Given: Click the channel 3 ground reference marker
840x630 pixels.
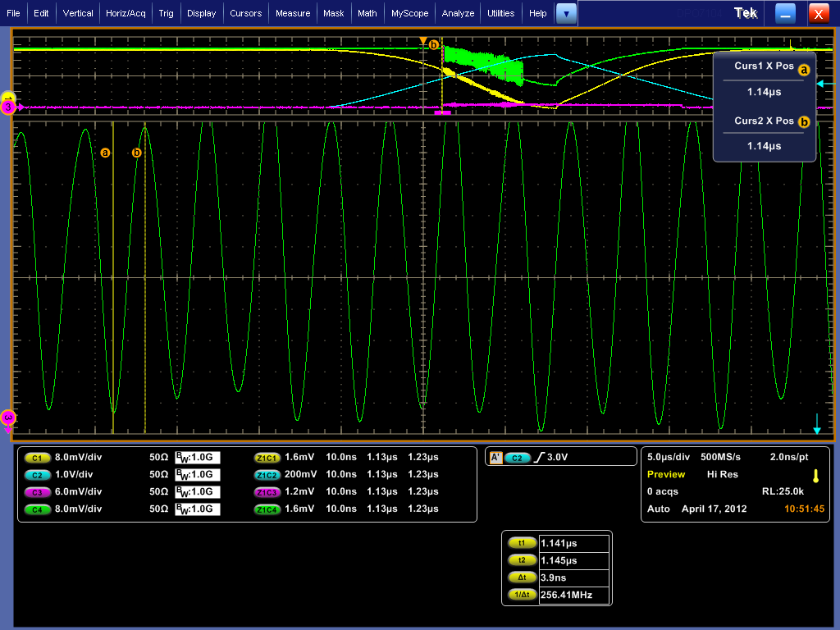Looking at the screenshot, I should coord(8,107).
